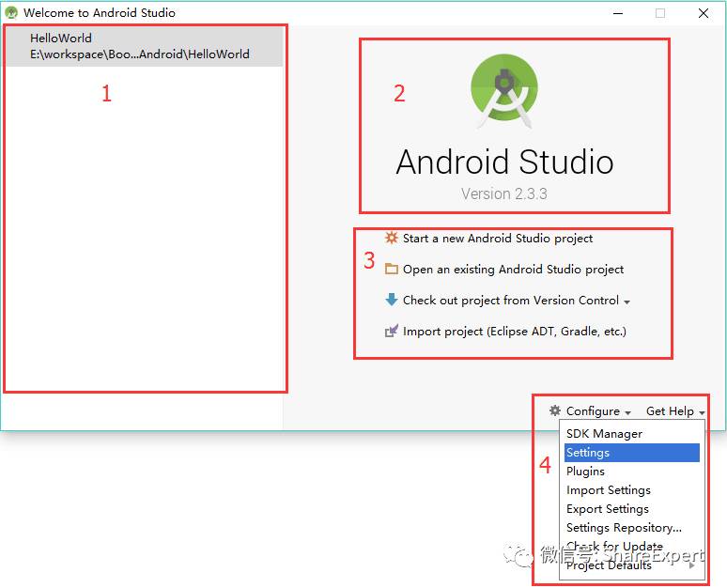Select Check for Update menu entry
Viewport: 727px width, 588px height.
tap(631, 547)
